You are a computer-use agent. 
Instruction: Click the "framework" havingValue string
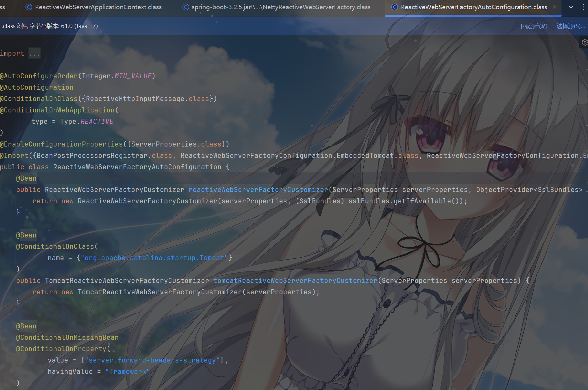(x=128, y=371)
